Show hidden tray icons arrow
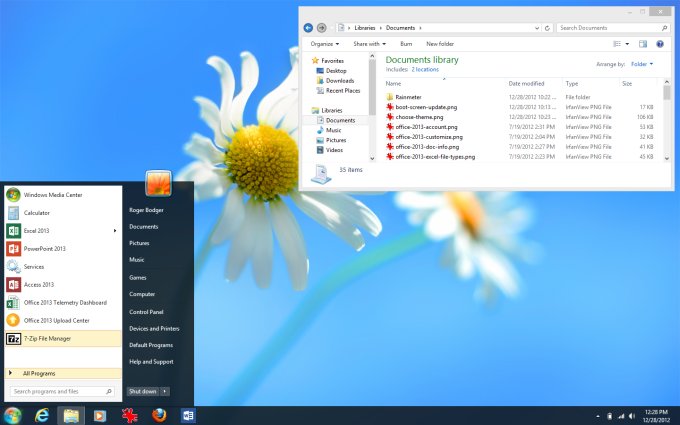This screenshot has width=680, height=425. click(598, 416)
